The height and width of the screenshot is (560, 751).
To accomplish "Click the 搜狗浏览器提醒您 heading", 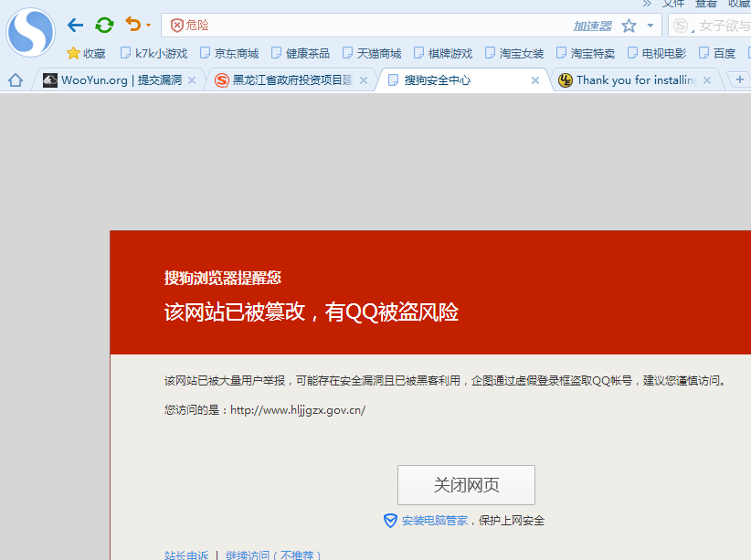I will [223, 278].
